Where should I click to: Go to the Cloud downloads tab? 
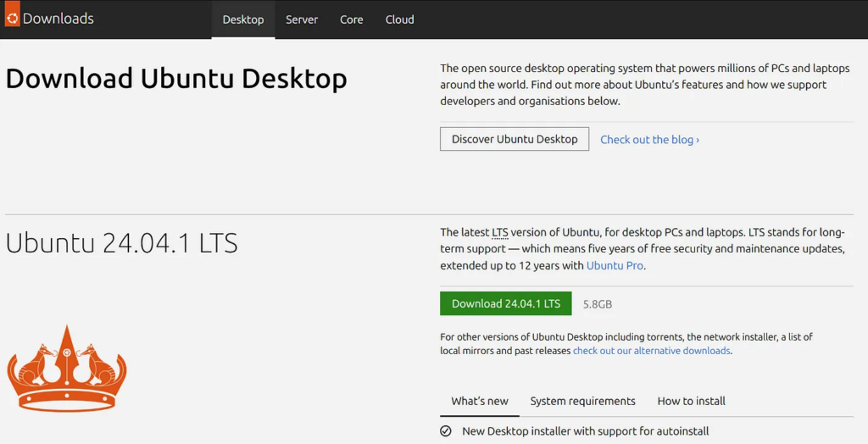400,19
